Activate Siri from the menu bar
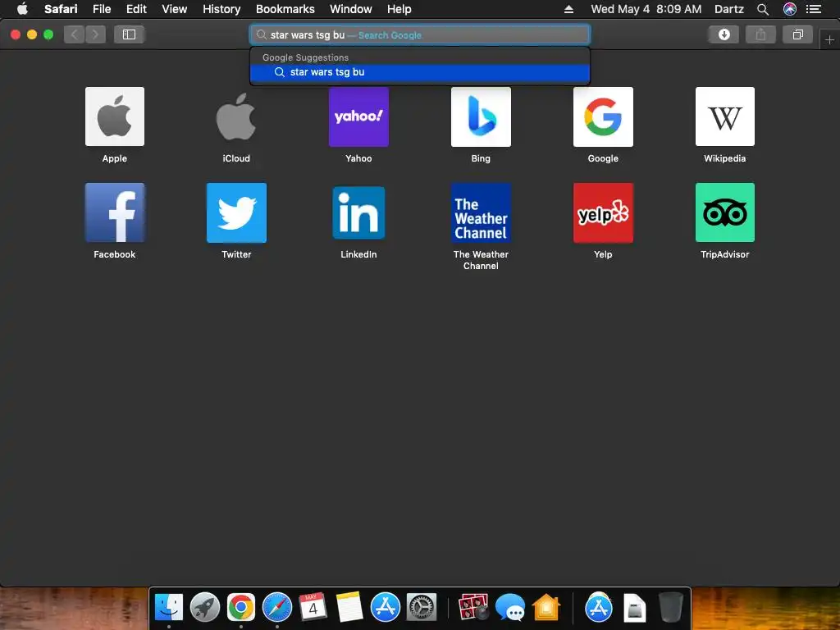 [789, 9]
